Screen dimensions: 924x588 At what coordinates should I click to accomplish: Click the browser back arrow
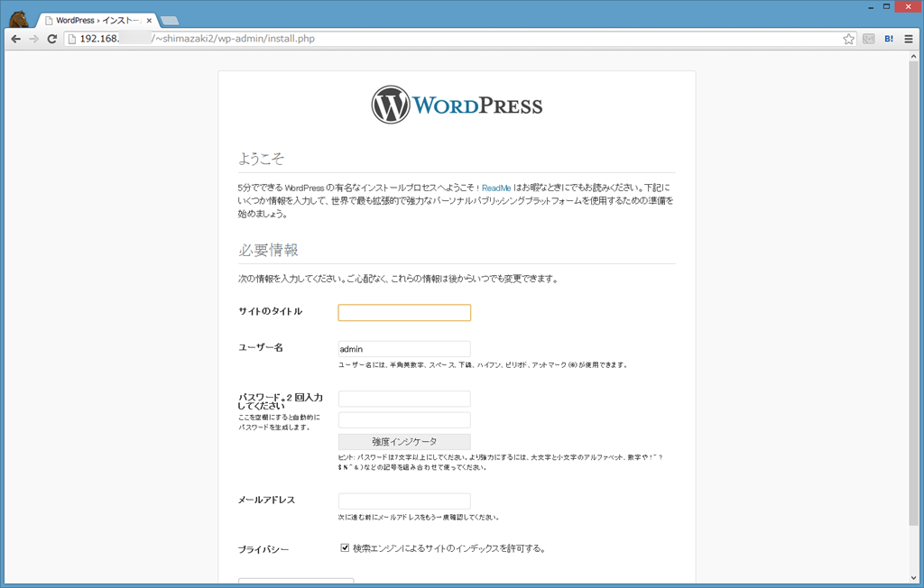click(16, 39)
